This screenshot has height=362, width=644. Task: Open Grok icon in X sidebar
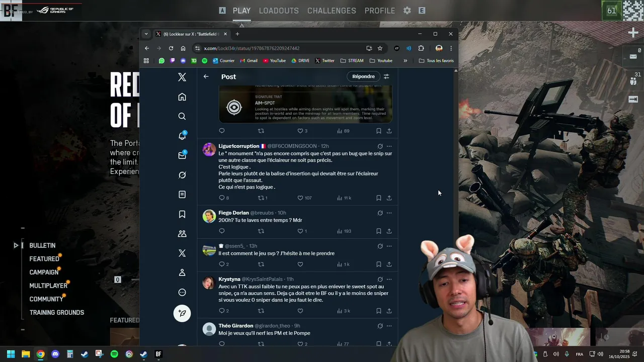click(x=182, y=175)
